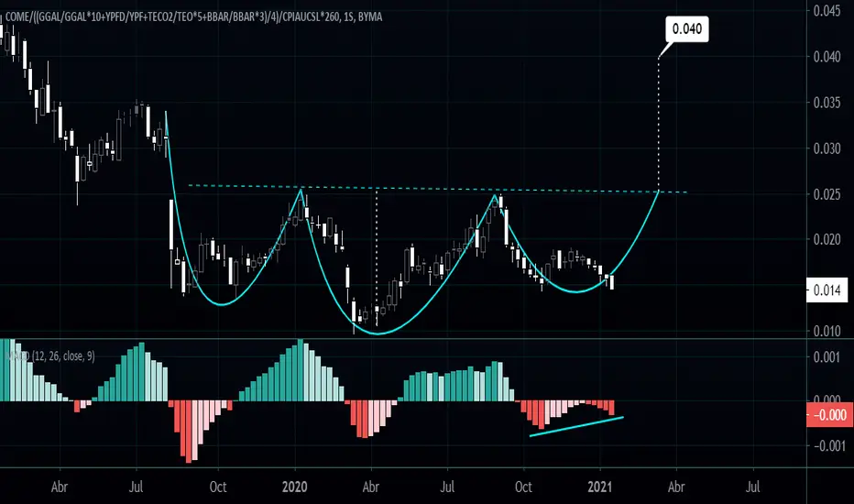Image resolution: width=854 pixels, height=504 pixels.
Task: Select the cyan divergence trendline under MACD histogram
Action: (576, 427)
